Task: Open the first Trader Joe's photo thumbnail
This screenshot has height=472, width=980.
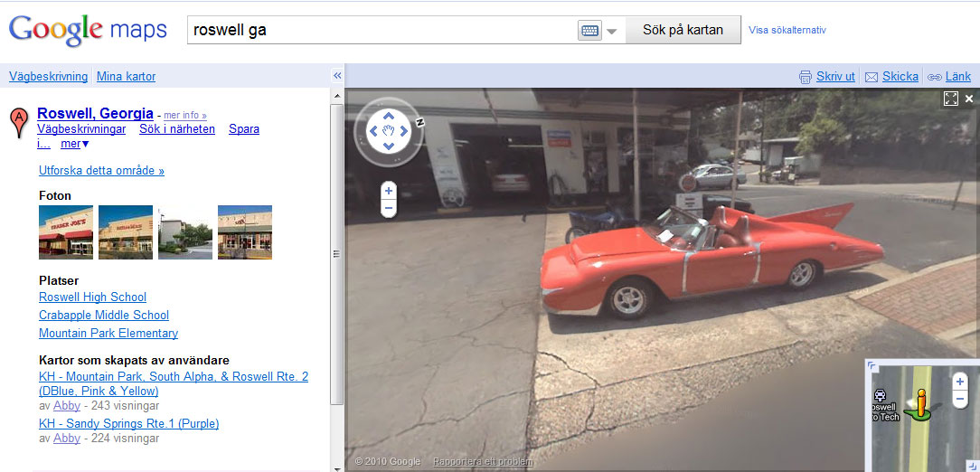Action: (66, 232)
